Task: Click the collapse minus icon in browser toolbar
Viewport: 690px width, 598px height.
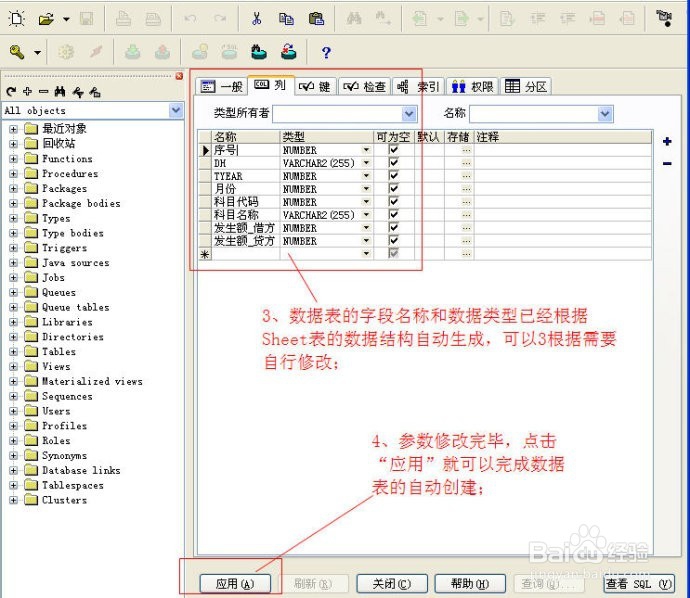Action: click(x=43, y=92)
